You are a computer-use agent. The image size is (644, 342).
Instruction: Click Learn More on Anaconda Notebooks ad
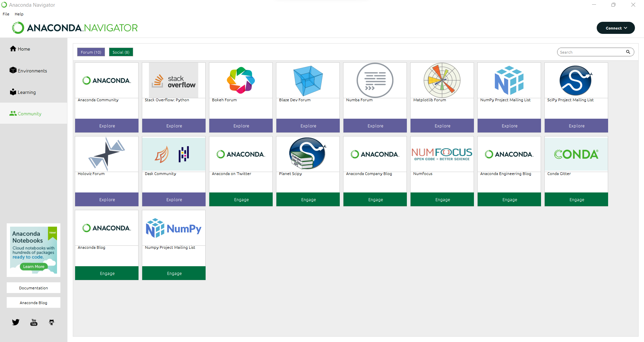coord(34,267)
